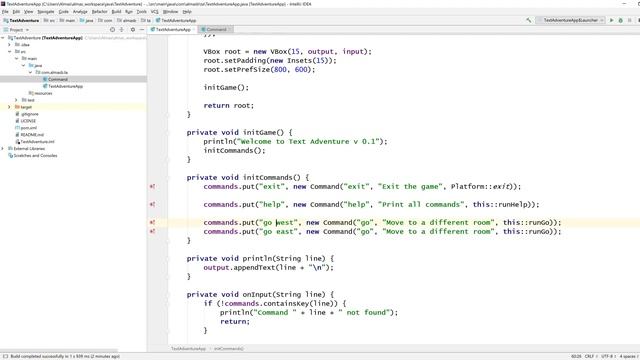
Task: Collapse the java source folder
Action: [x=23, y=65]
